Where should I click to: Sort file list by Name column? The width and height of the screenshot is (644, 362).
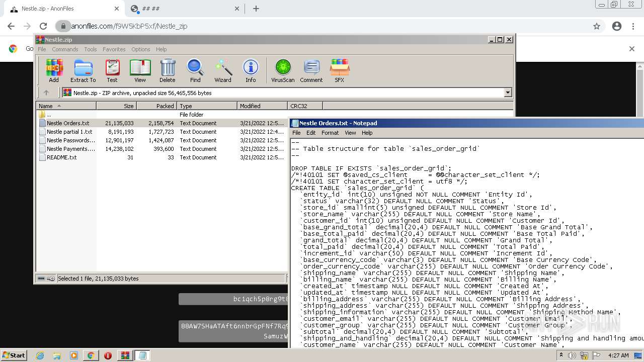point(66,106)
